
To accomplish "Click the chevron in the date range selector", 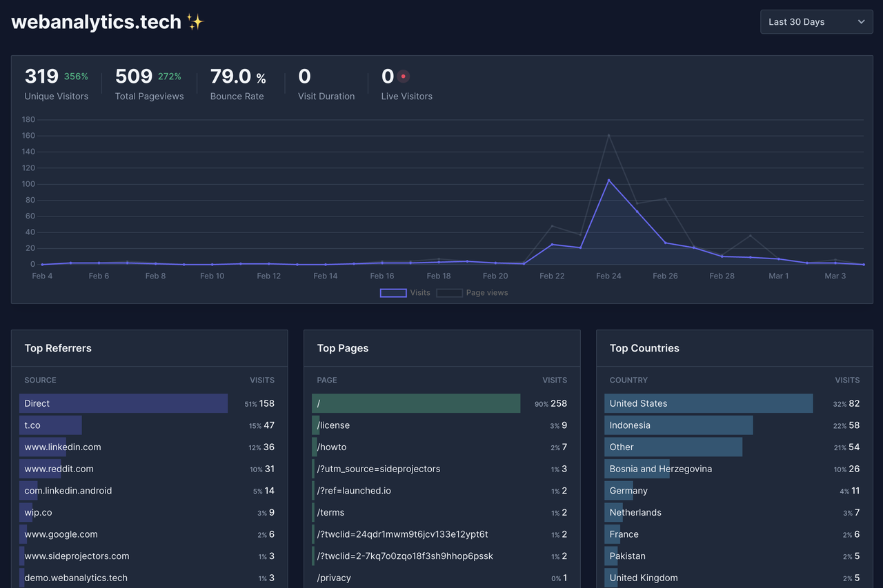I will (x=861, y=21).
